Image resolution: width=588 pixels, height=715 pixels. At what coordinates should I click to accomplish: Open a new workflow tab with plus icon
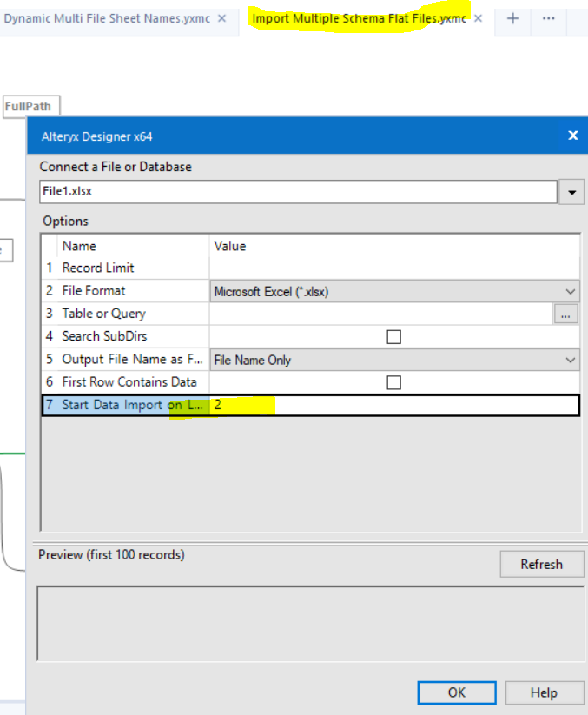pyautogui.click(x=512, y=18)
